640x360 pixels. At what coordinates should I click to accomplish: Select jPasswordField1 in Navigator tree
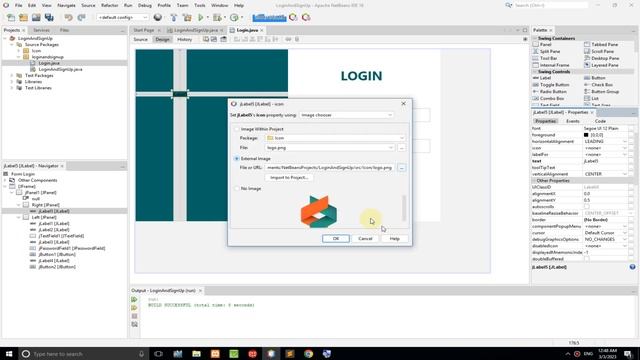67,248
